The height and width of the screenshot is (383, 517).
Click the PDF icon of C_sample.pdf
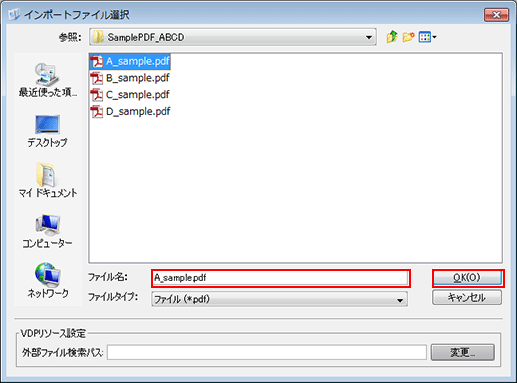97,95
